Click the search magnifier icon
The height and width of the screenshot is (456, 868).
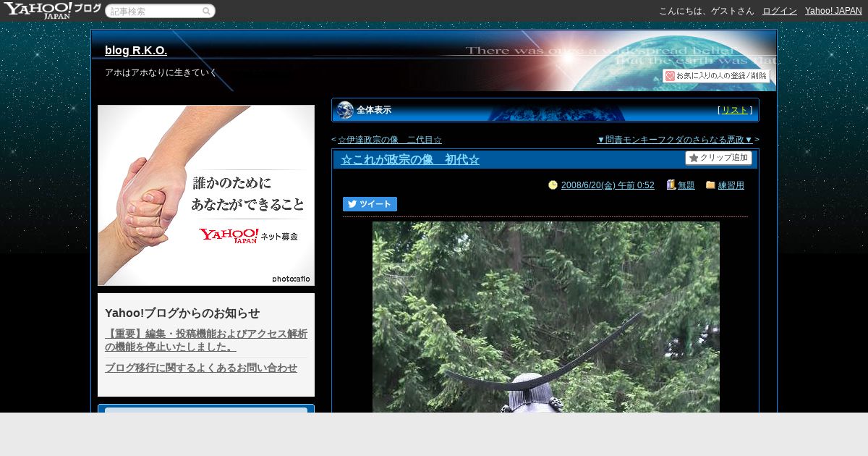tap(206, 11)
